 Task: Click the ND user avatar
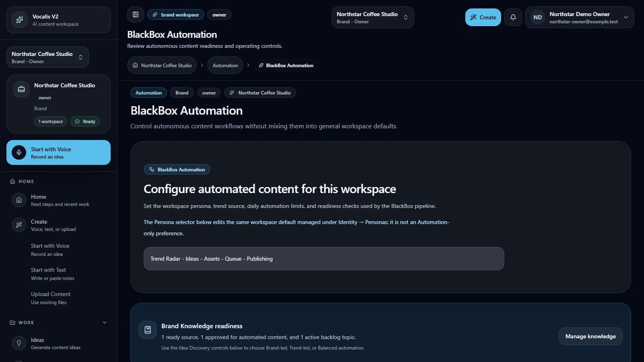coord(537,17)
